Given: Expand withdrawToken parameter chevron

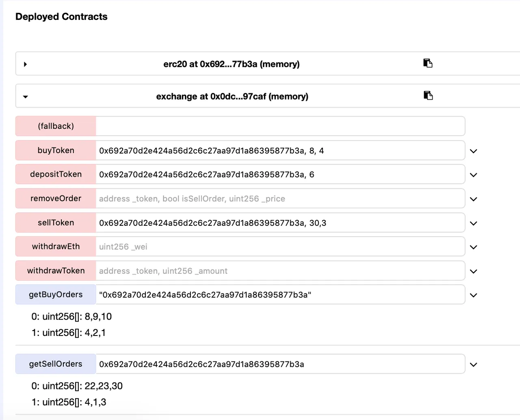Looking at the screenshot, I should [473, 271].
